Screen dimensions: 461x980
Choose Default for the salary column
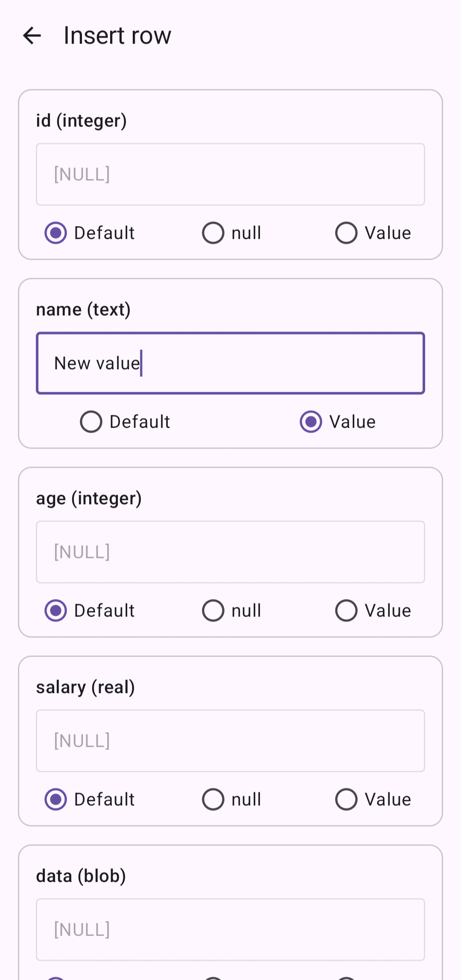tap(56, 799)
